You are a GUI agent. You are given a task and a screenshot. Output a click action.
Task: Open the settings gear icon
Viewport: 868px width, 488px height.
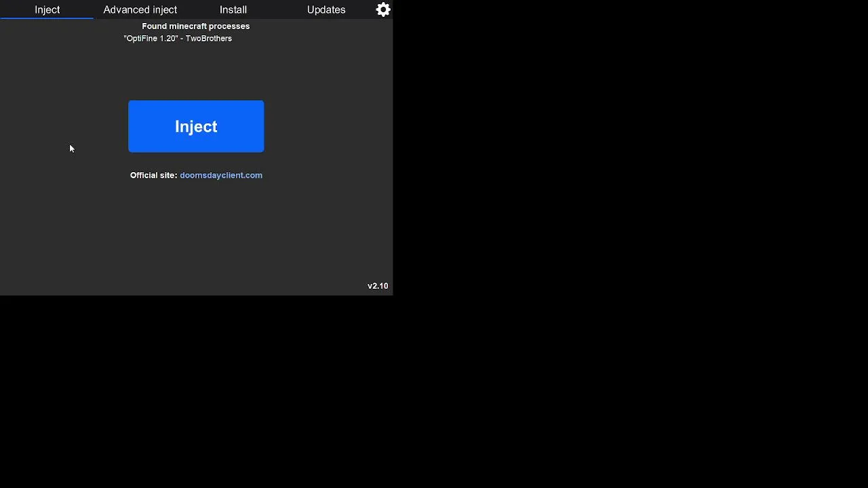coord(383,9)
